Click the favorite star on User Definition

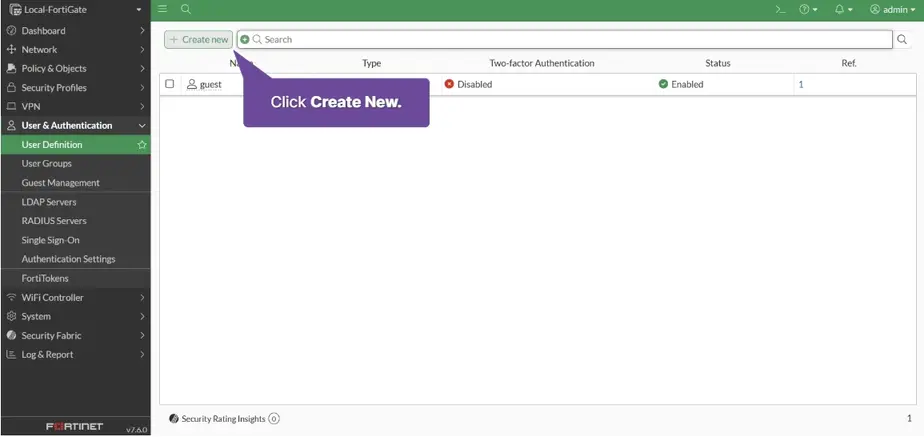(141, 144)
